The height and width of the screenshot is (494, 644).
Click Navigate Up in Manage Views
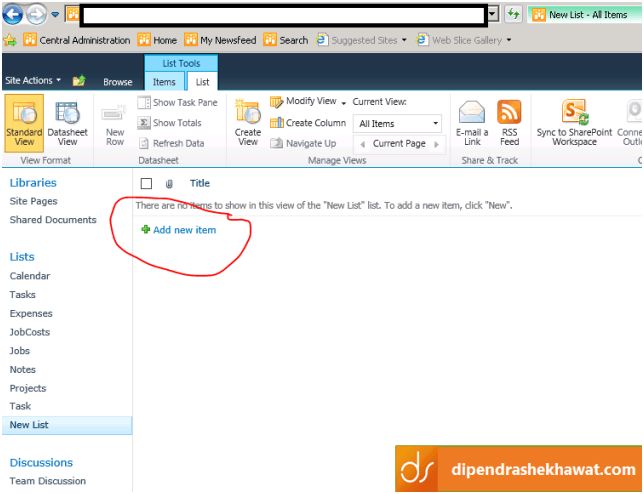(303, 143)
